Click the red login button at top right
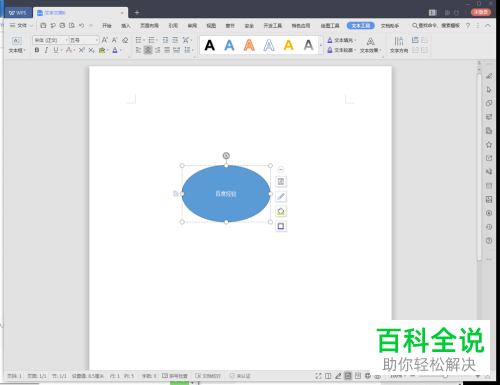The image size is (500, 385). tap(481, 12)
